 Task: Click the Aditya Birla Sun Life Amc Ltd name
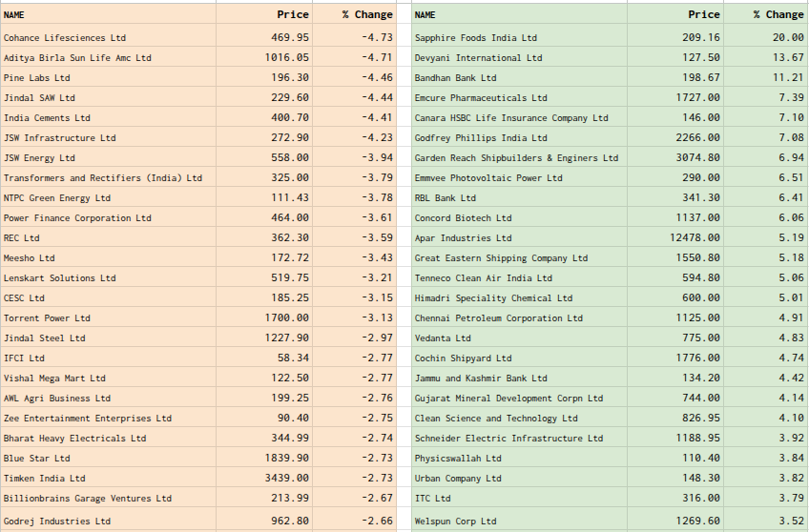point(77,58)
